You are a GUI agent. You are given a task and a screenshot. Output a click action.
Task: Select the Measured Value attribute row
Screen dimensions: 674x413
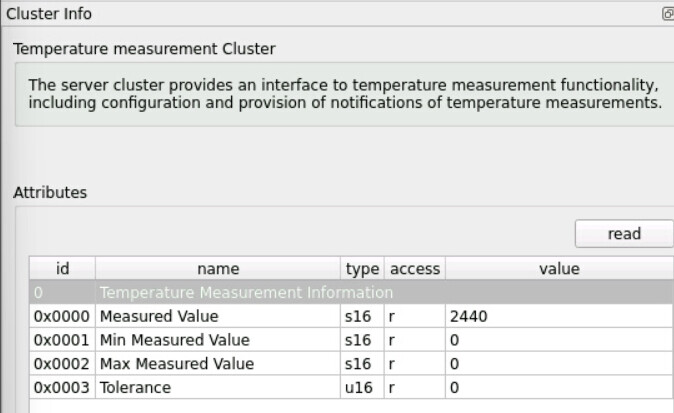click(x=351, y=316)
